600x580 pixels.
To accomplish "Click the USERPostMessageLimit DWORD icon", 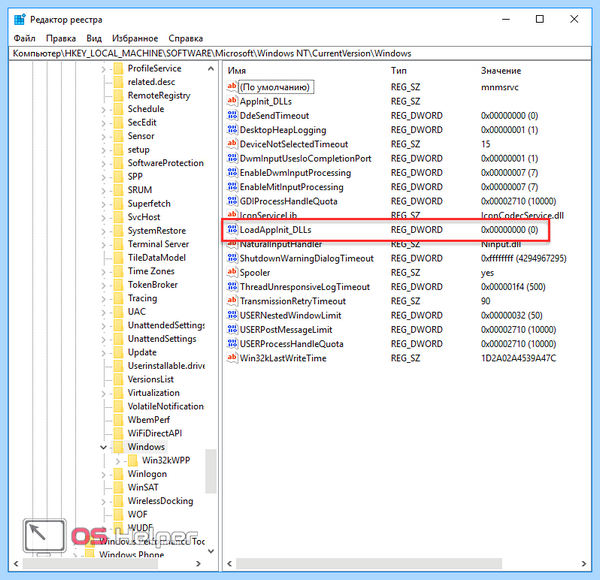I will coord(232,329).
